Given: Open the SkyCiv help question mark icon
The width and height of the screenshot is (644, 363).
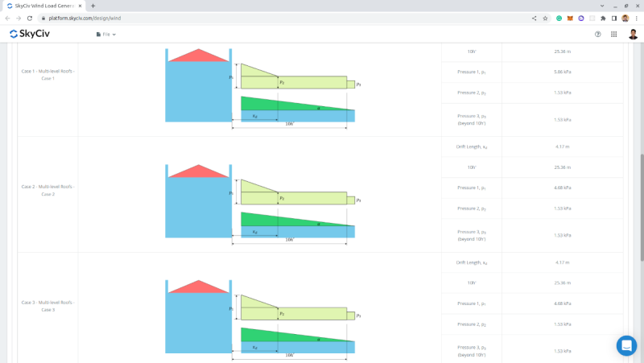Looking at the screenshot, I should click(x=597, y=35).
